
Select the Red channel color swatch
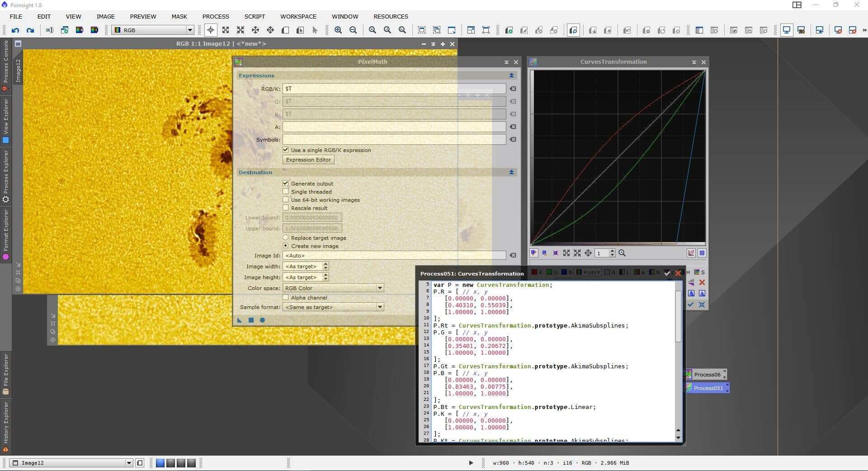[x=534, y=272]
